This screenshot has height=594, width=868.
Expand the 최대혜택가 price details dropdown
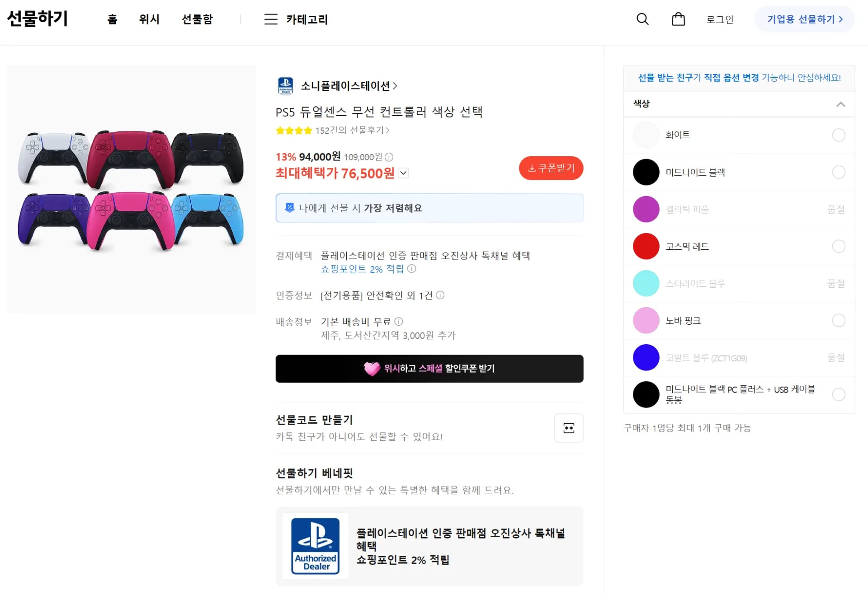(x=404, y=173)
